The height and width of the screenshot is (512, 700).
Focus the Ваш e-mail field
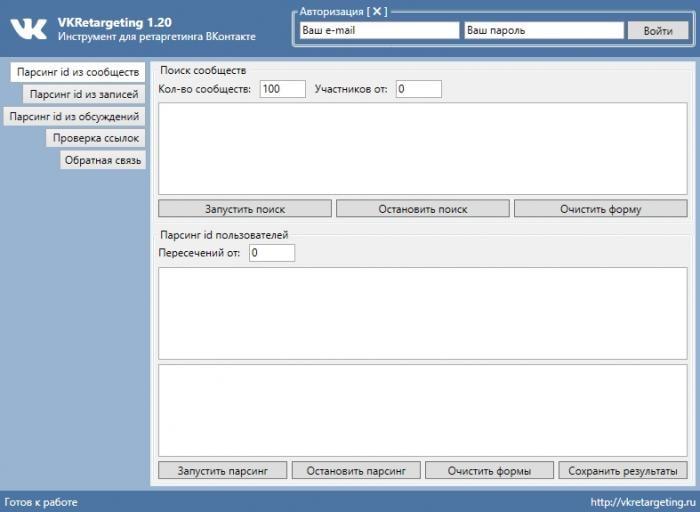[379, 30]
